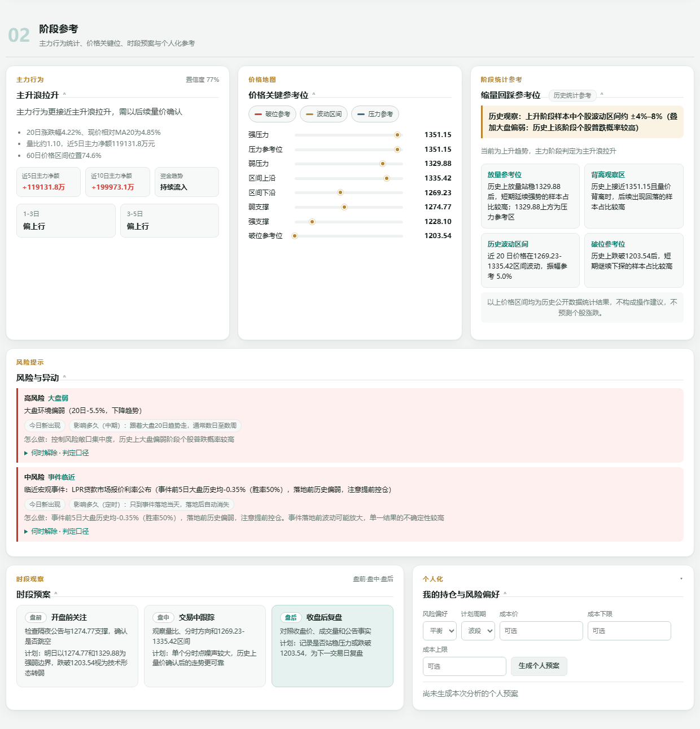
Task: Click the 成本下限 input field
Action: pos(629,631)
